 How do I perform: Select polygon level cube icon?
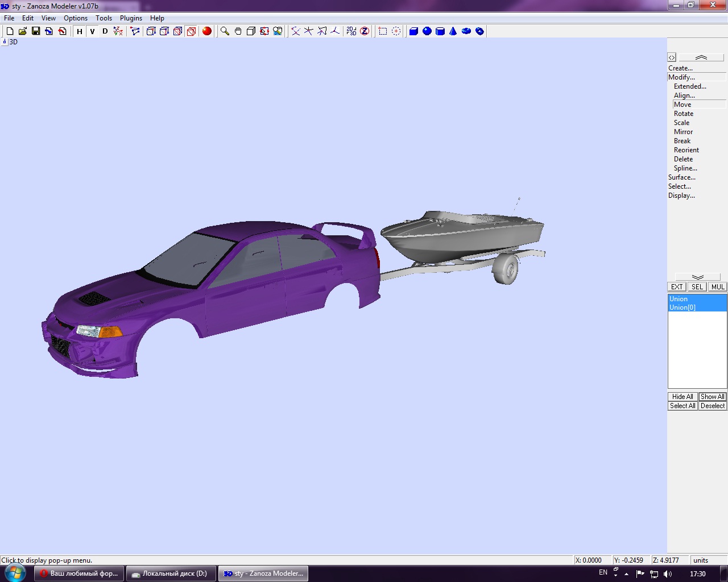177,31
